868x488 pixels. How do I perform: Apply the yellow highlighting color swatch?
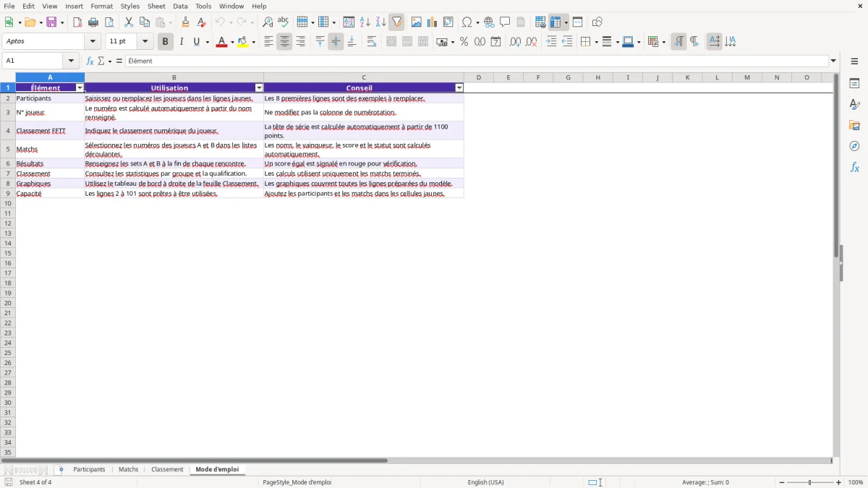click(x=243, y=42)
